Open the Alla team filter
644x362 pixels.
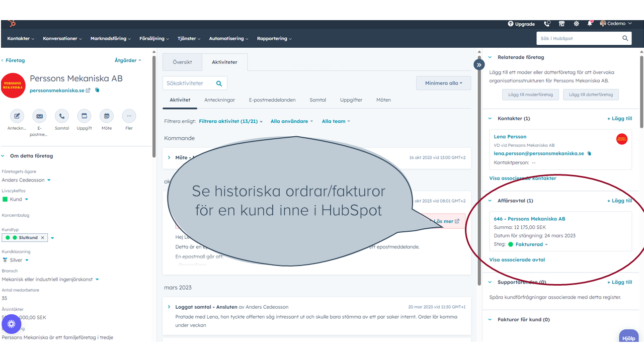pyautogui.click(x=336, y=121)
